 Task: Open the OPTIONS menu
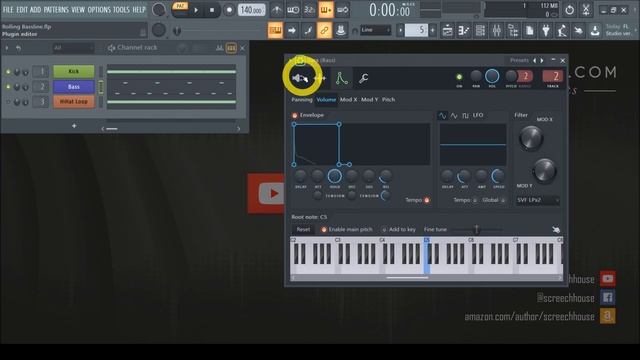[x=99, y=10]
